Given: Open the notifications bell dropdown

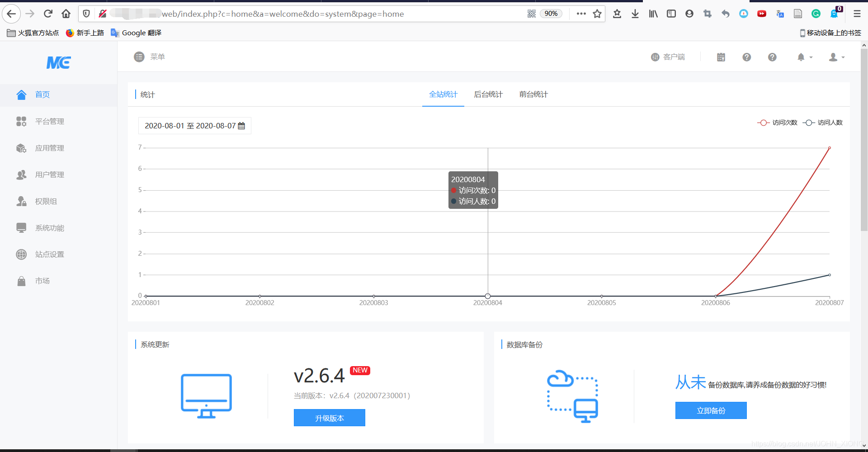Looking at the screenshot, I should click(804, 57).
